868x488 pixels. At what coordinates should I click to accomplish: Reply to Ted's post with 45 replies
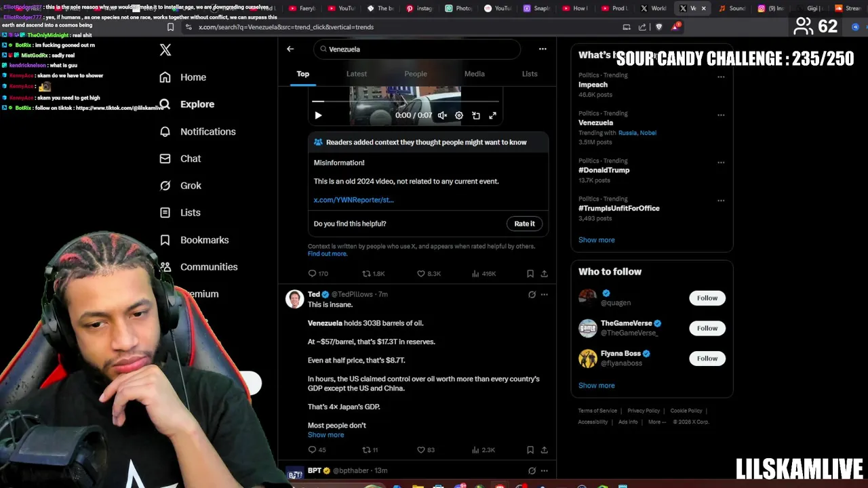point(317,450)
